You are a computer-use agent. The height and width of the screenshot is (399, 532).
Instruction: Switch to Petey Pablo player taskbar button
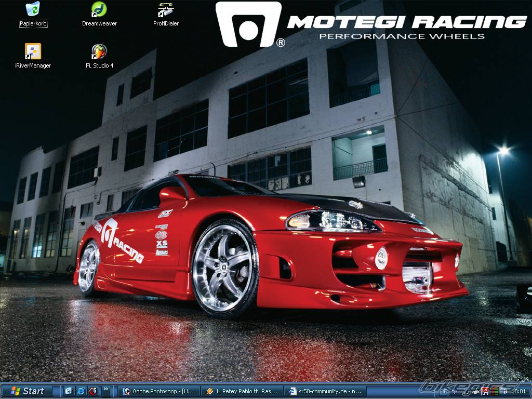point(242,391)
